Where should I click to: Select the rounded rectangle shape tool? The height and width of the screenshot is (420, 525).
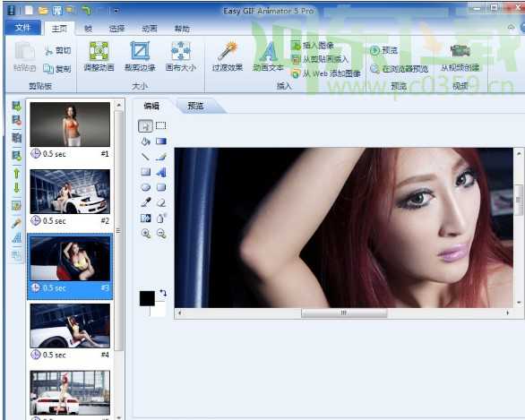(161, 187)
